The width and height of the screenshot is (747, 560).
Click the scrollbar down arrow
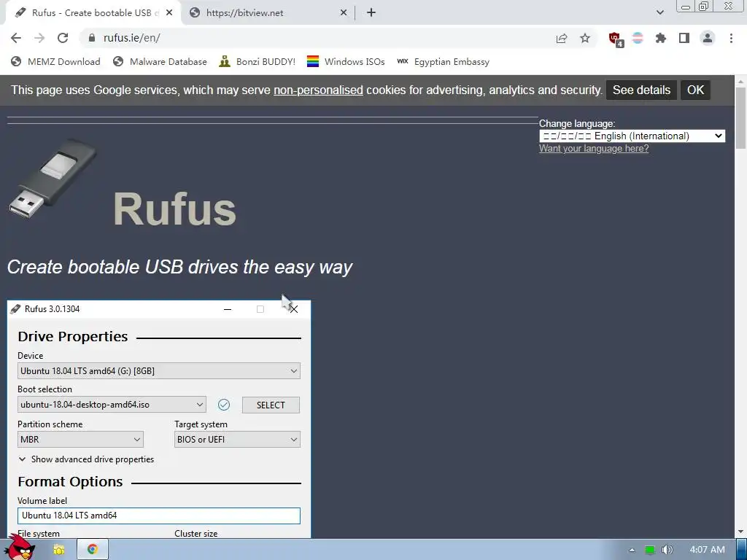coord(741,532)
